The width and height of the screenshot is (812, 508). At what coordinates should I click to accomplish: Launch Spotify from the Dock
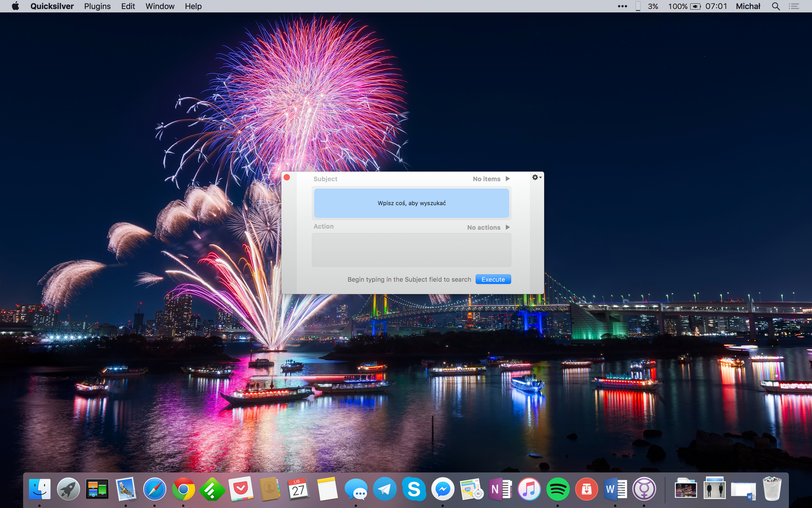coord(558,489)
